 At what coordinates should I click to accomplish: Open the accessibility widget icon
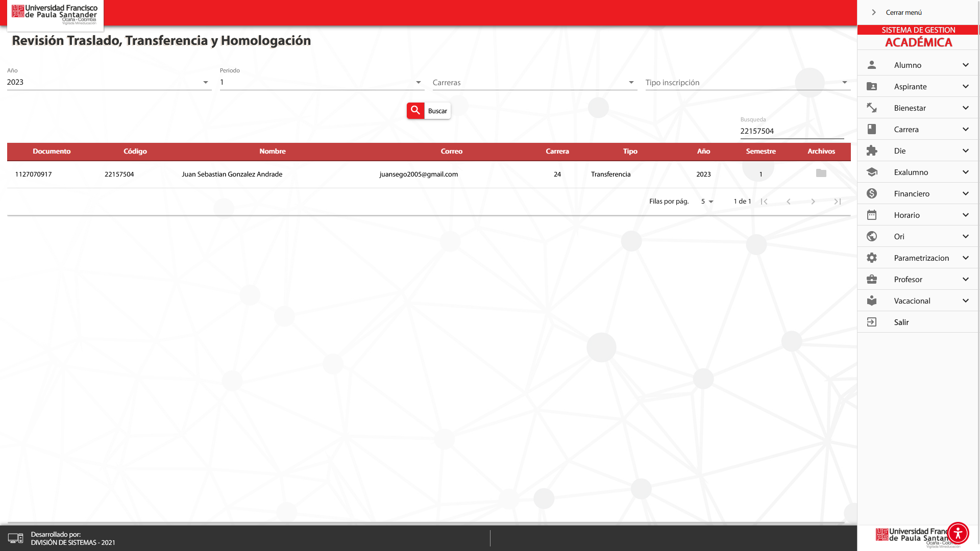(958, 533)
